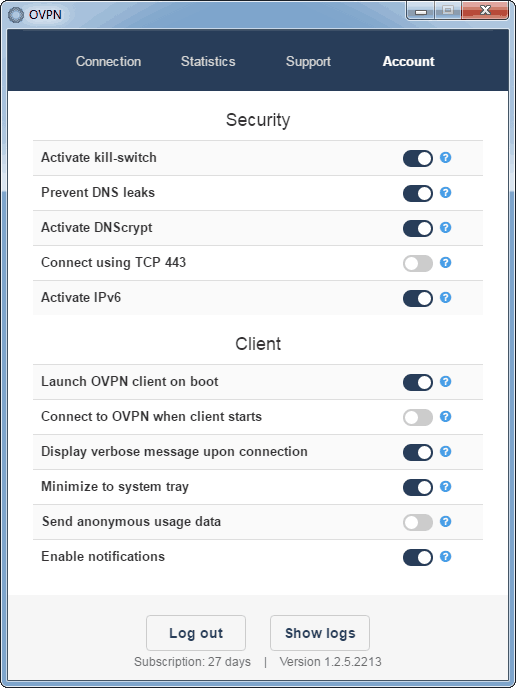Go to the Support tab

tap(308, 62)
